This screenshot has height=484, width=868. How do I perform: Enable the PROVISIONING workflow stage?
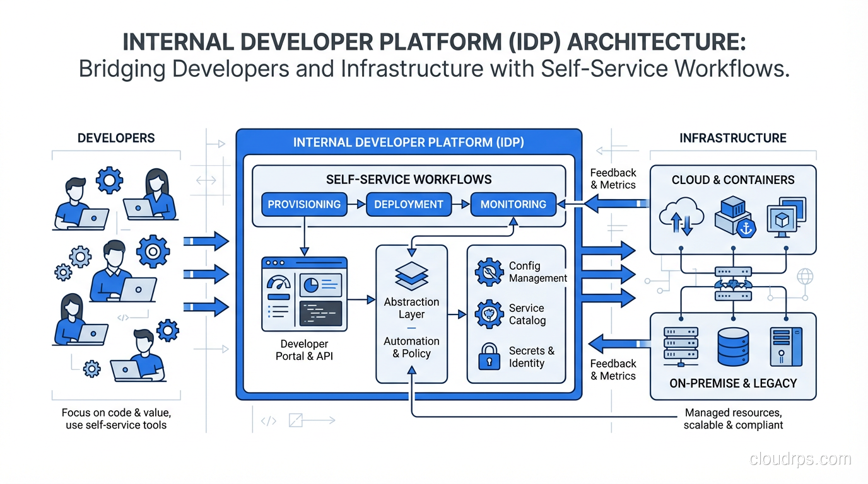(304, 204)
